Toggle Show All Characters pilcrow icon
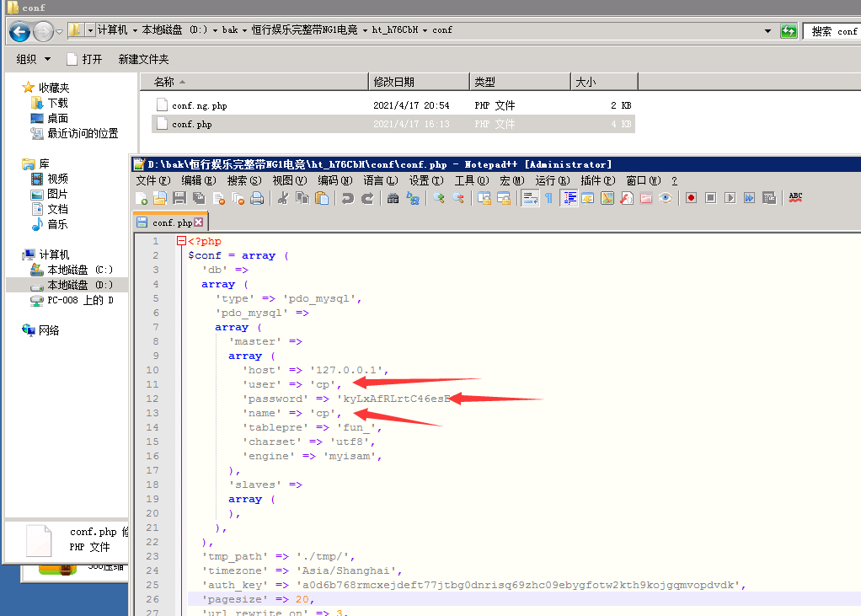The height and width of the screenshot is (616, 861). (x=548, y=198)
